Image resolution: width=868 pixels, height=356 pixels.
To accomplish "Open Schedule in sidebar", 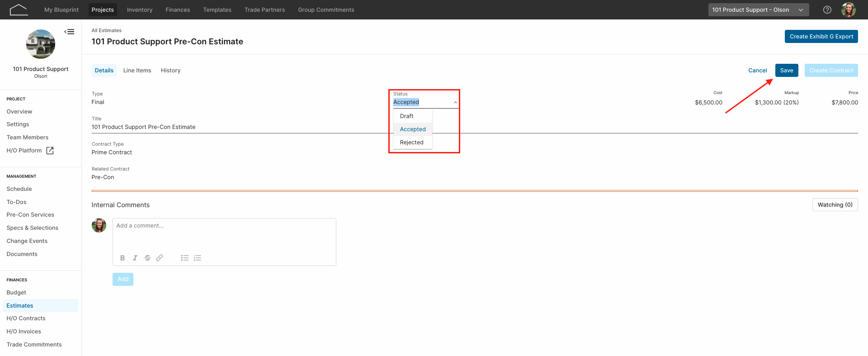I will point(19,189).
